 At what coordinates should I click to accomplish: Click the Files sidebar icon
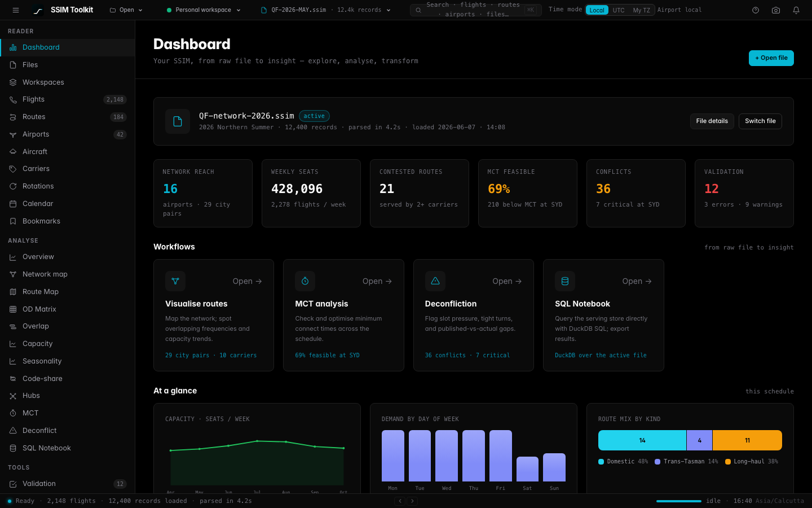tap(13, 65)
